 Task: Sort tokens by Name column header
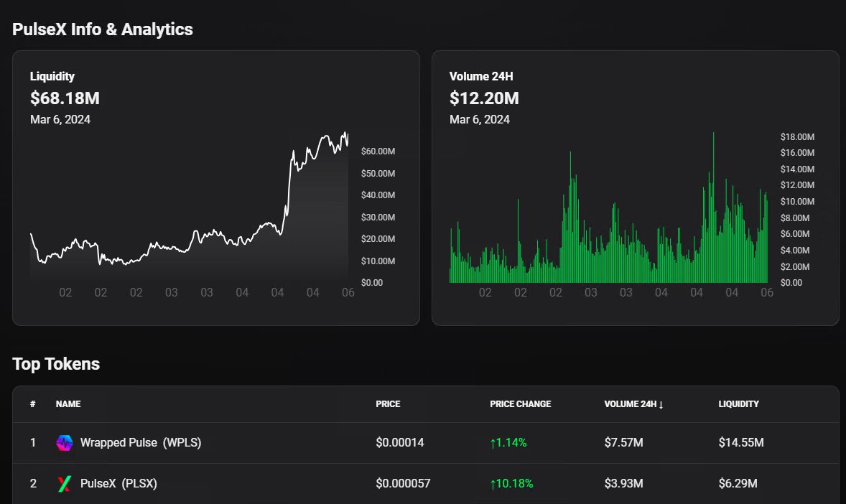[68, 404]
